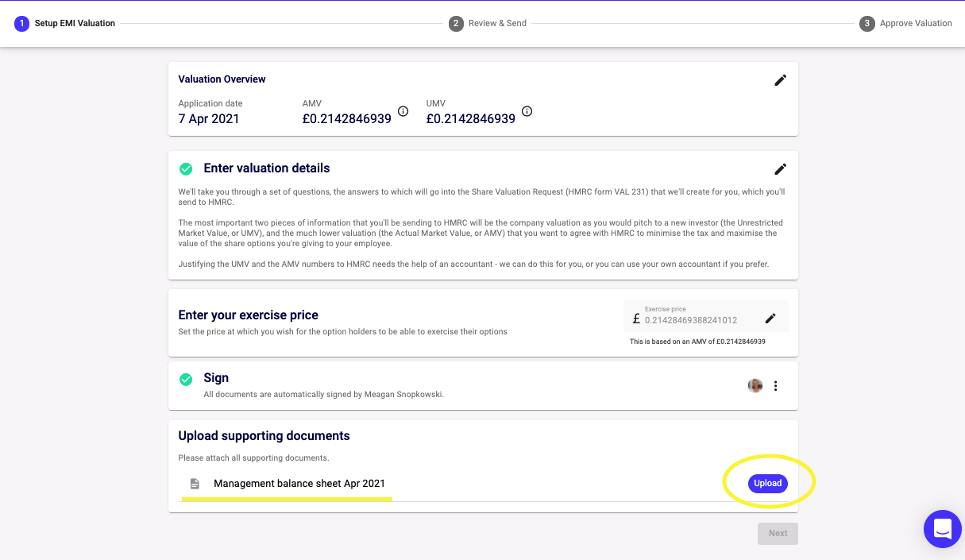
Task: Click the green check beside Enter valuation details
Action: point(186,169)
